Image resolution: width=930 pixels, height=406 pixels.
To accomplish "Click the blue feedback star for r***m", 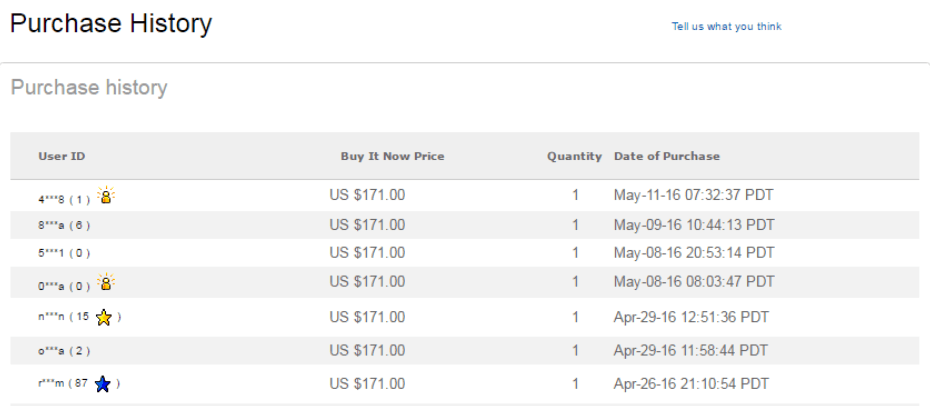I will pos(103,384).
